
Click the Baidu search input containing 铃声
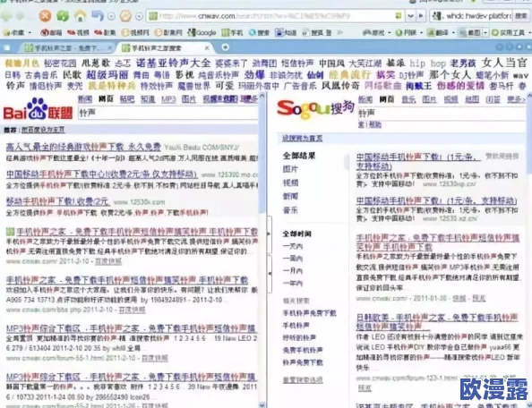168,113
